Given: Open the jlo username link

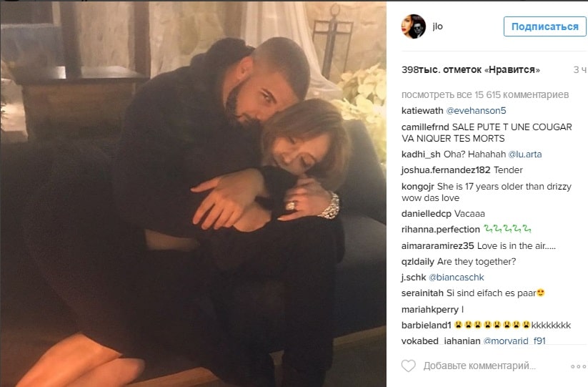Looking at the screenshot, I should [x=438, y=26].
